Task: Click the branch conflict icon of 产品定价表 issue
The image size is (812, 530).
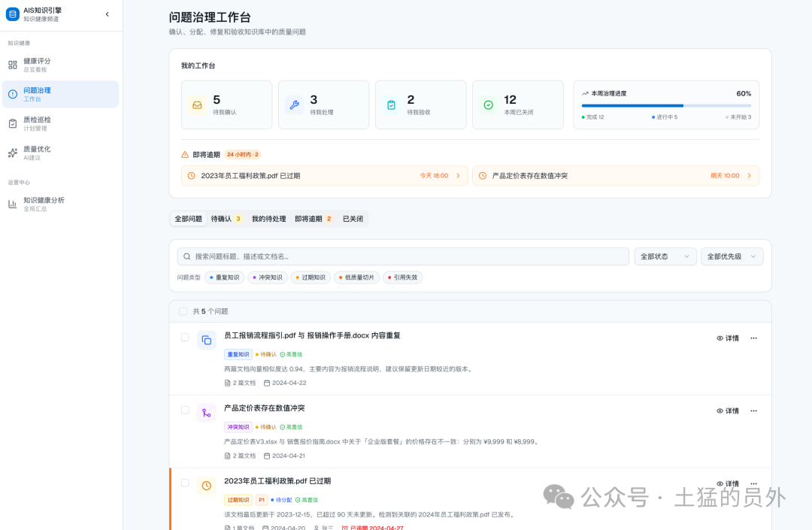Action: (x=207, y=413)
